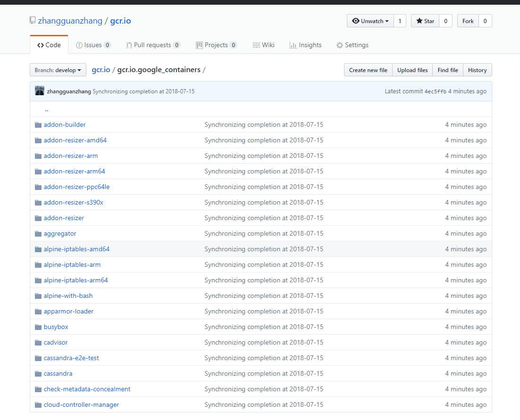Open the stargazers count next to Star
520x420 pixels.
446,21
